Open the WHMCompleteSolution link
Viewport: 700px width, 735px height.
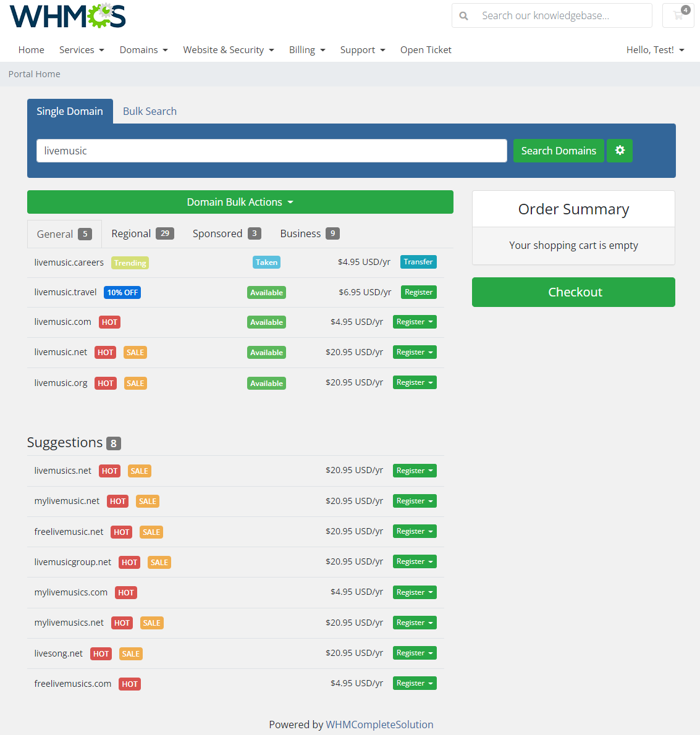(380, 724)
